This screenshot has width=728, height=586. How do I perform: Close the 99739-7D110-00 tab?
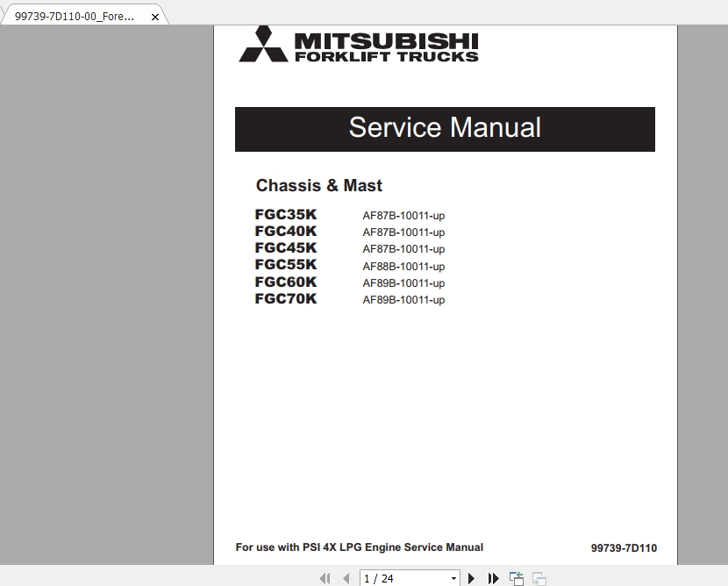click(x=155, y=15)
